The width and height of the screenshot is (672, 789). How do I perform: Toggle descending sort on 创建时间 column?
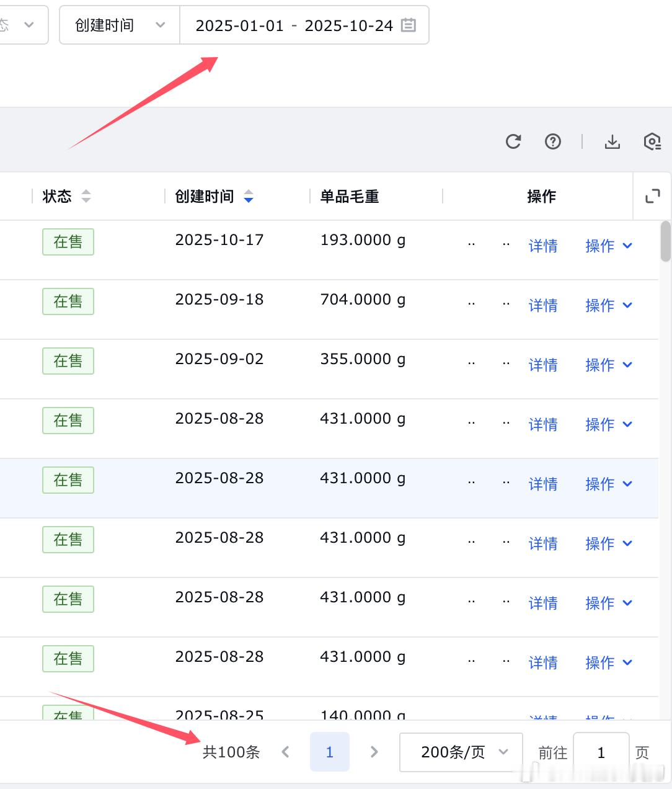click(249, 200)
